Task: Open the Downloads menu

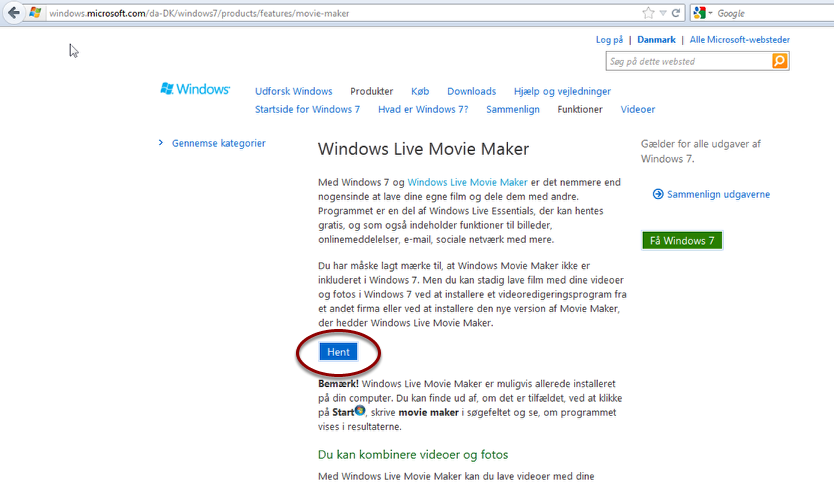Action: [472, 92]
